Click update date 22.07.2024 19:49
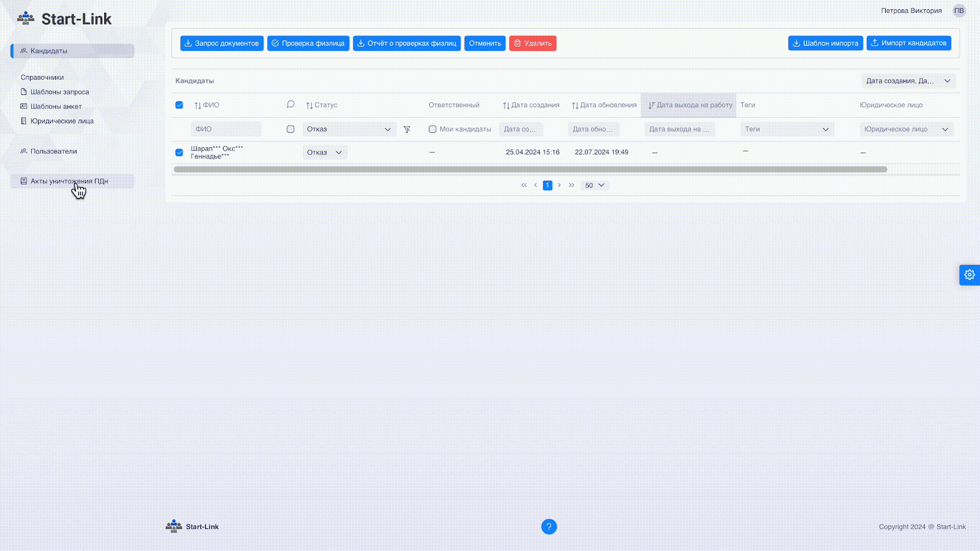Screen dimensions: 980x551 [601, 153]
